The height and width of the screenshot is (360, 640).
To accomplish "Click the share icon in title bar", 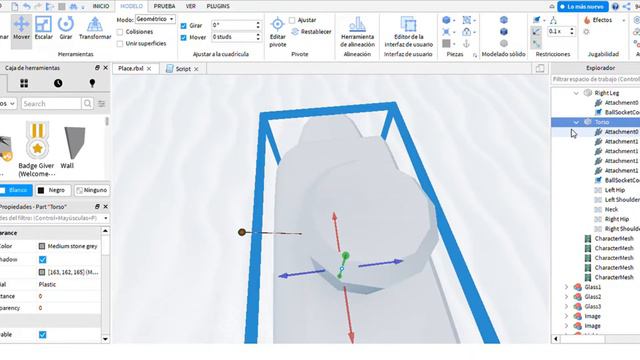I will pyautogui.click(x=626, y=7).
